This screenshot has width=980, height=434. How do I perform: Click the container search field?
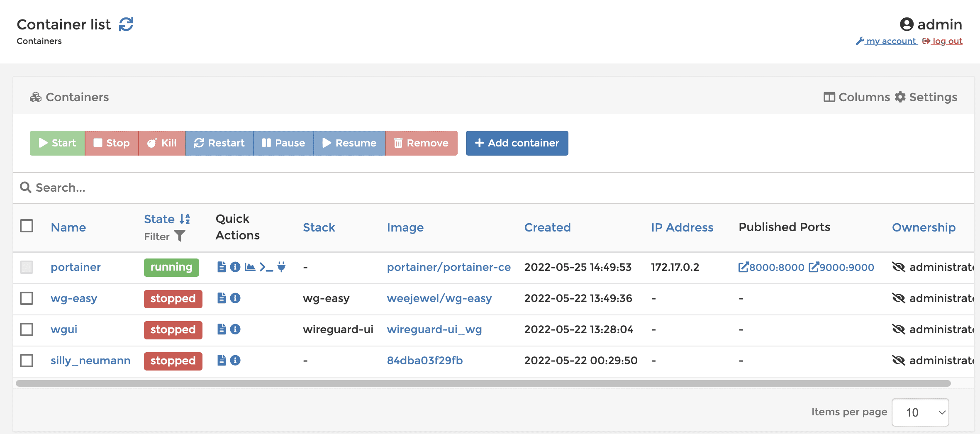pyautogui.click(x=166, y=188)
